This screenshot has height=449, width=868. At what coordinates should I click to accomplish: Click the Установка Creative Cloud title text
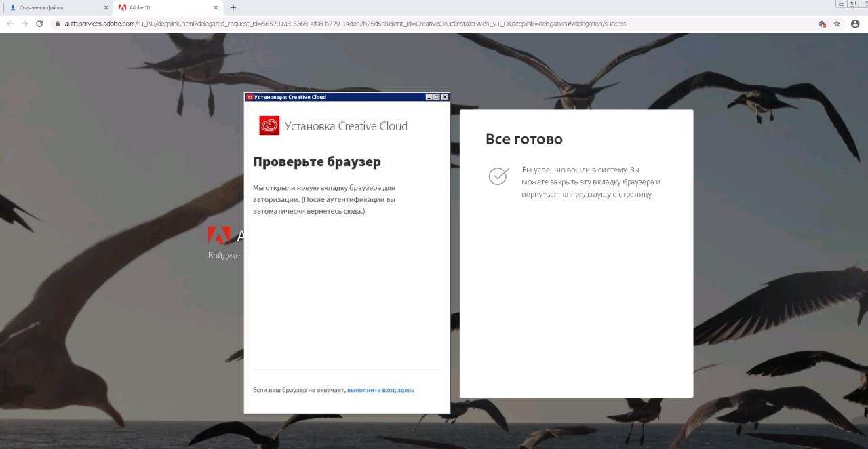(346, 126)
